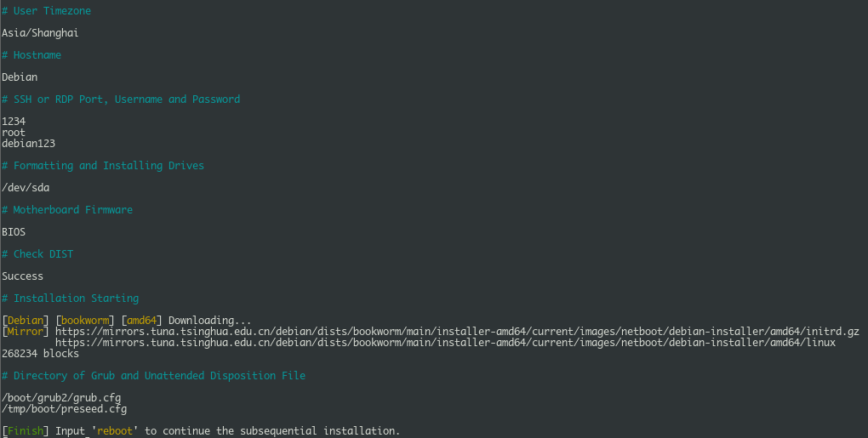Image resolution: width=868 pixels, height=438 pixels.
Task: Click the hostname value 'Debian'
Action: (x=20, y=77)
